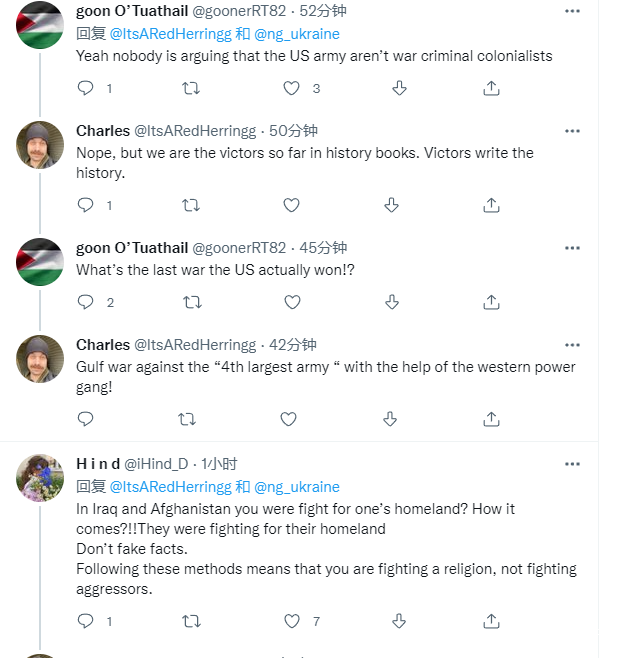Downvote Charles's 'Victors write the history' tweet
This screenshot has height=658, width=627.
(392, 205)
